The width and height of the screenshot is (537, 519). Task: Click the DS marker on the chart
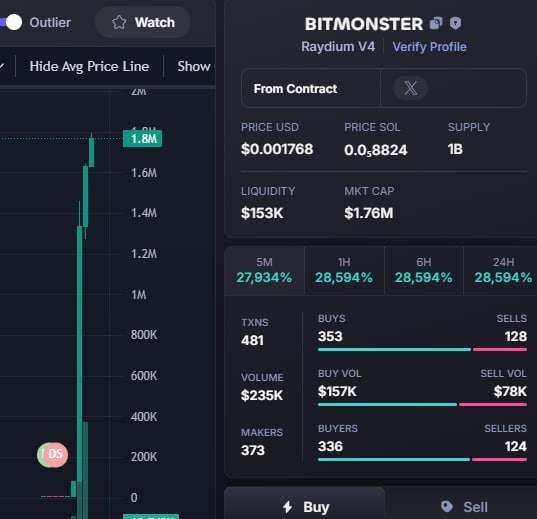click(55, 455)
